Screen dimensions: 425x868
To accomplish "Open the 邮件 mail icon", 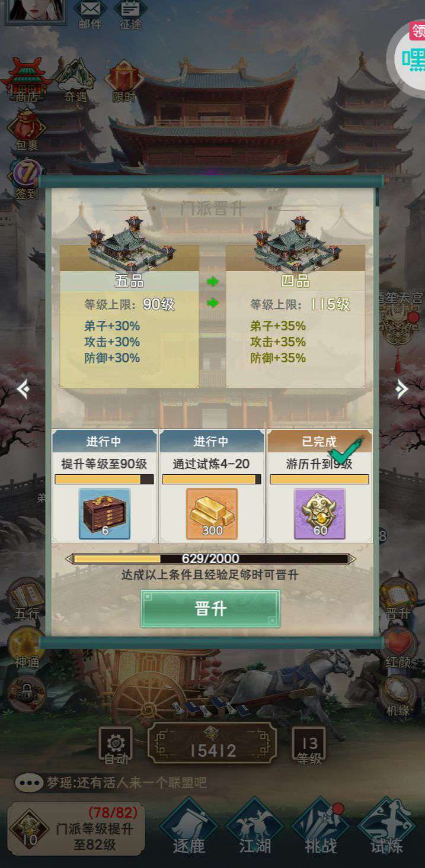I will [x=90, y=15].
